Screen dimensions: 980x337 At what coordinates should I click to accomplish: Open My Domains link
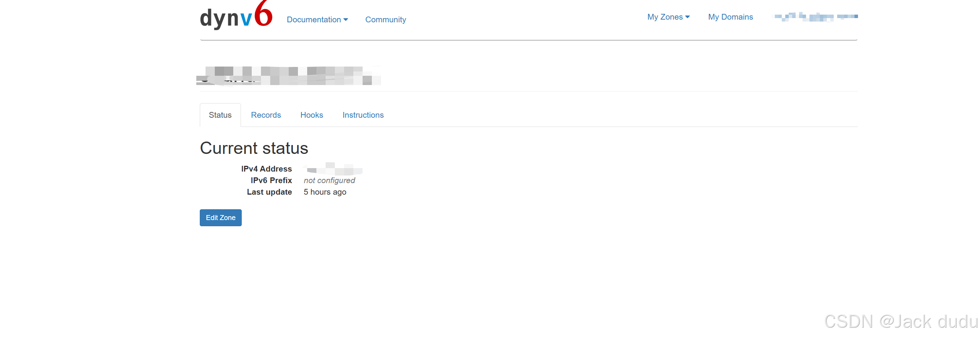tap(731, 17)
